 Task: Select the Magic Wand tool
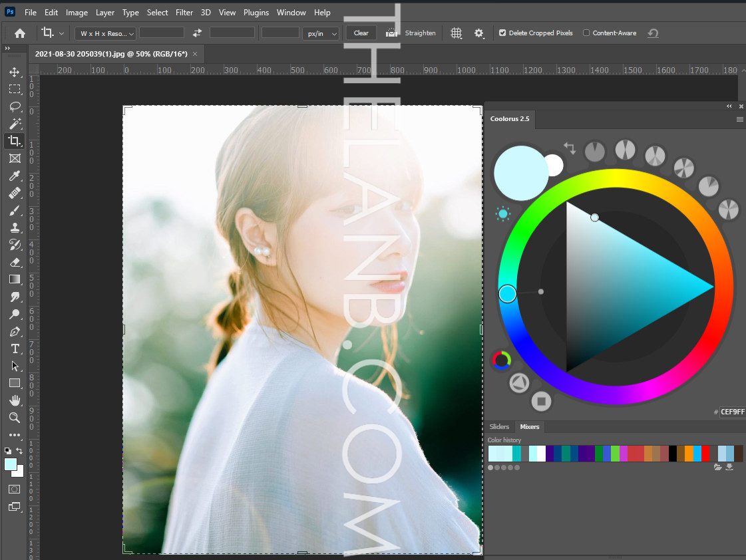14,124
